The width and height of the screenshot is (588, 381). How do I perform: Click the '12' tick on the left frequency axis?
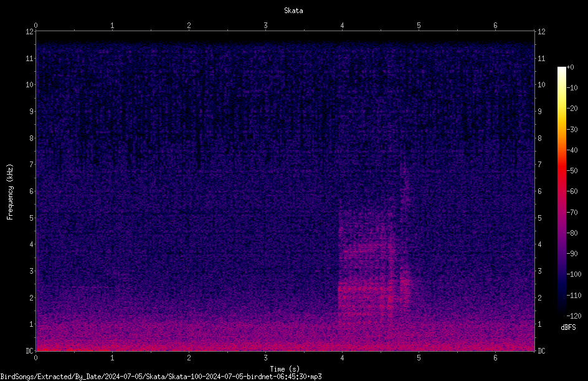29,32
